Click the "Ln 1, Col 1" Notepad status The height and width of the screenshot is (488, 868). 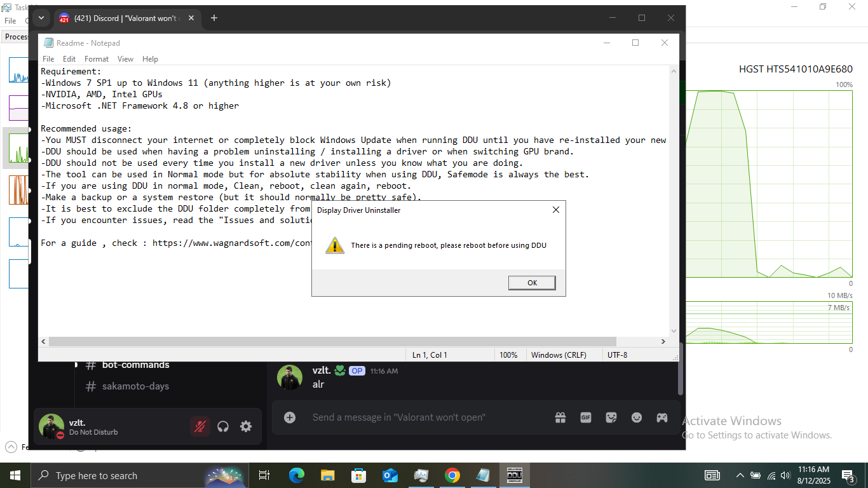pos(430,355)
